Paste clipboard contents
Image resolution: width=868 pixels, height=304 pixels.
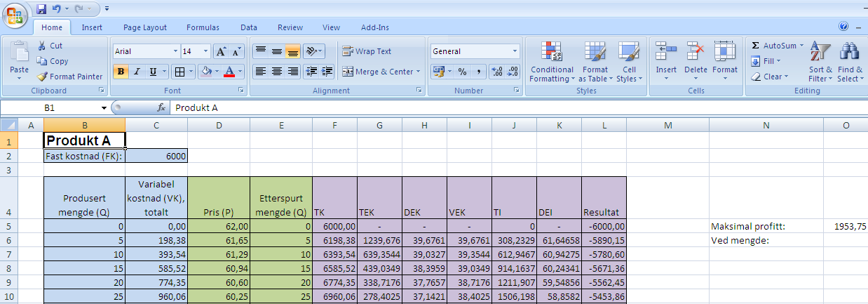pos(19,59)
